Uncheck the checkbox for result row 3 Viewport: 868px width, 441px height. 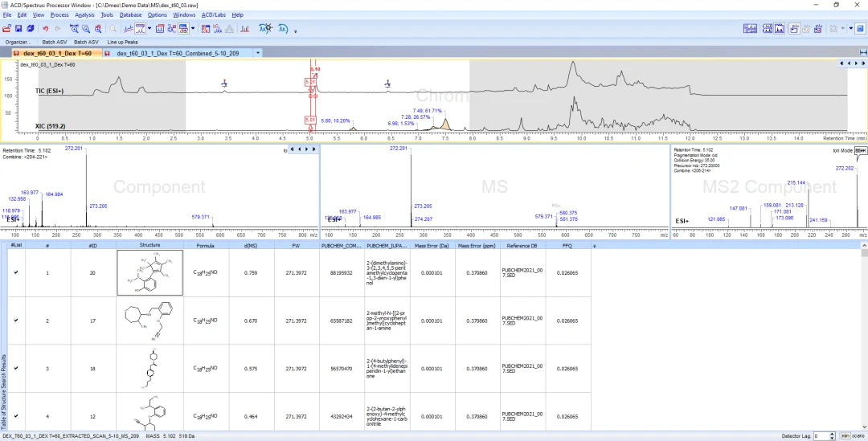click(15, 368)
